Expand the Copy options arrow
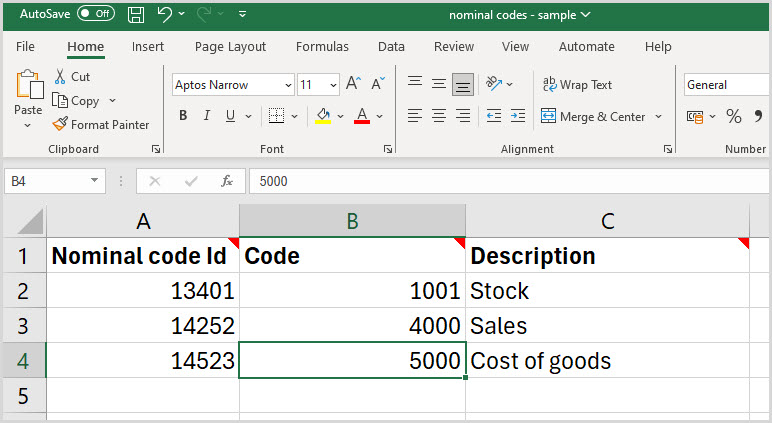 112,100
